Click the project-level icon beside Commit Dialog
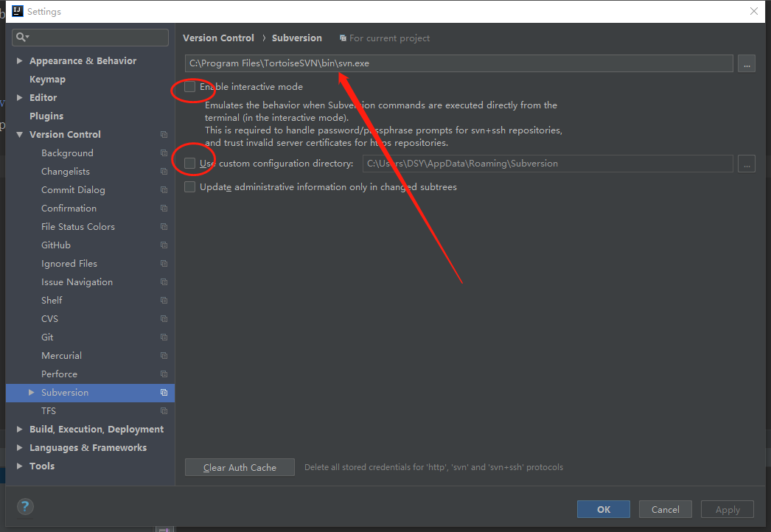The width and height of the screenshot is (771, 532). 164,190
